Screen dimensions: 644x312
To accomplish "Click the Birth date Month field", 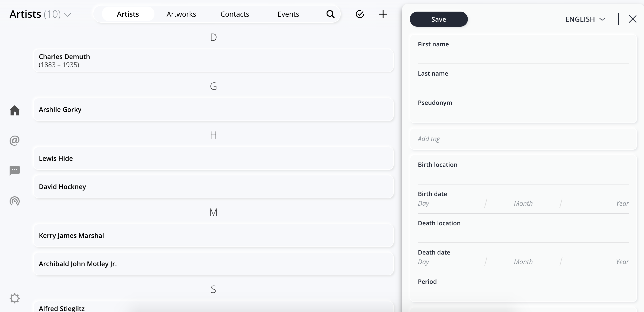I will (523, 203).
